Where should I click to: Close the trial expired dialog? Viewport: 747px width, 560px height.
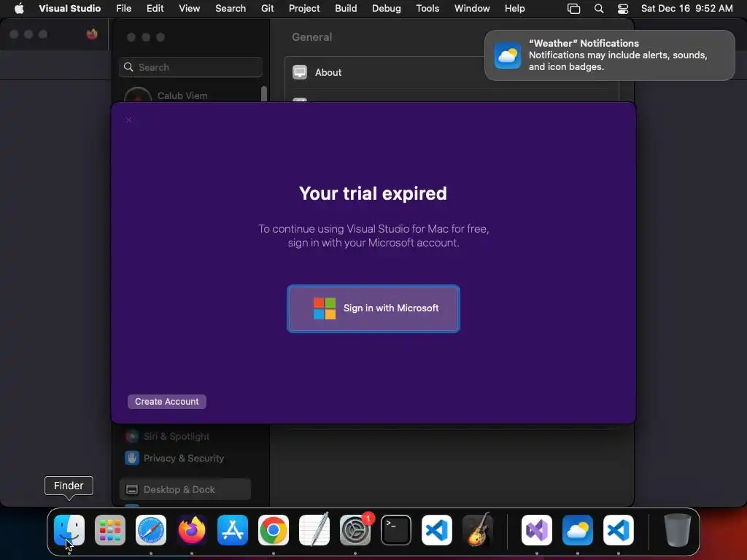click(x=128, y=120)
